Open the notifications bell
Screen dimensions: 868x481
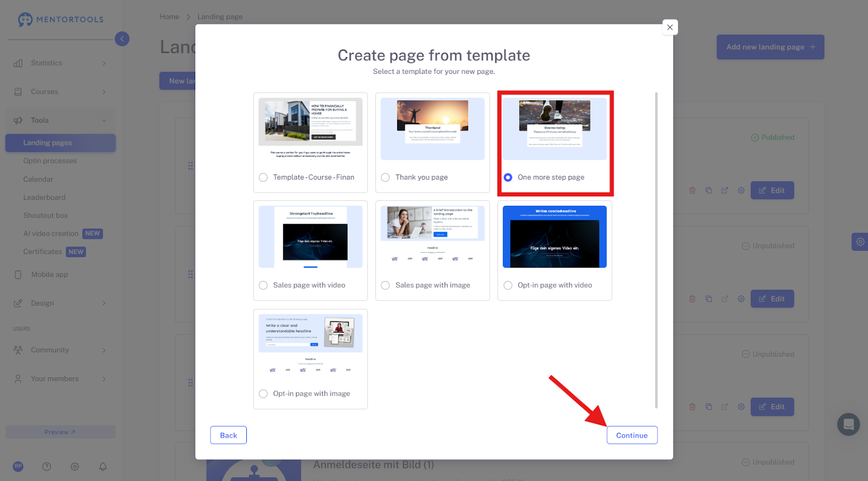(103, 466)
